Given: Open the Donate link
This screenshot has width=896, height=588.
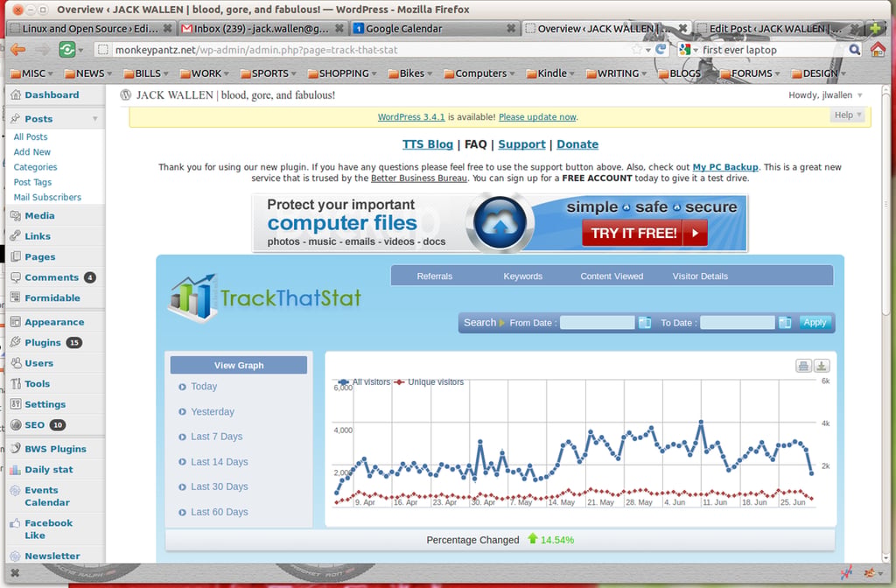Looking at the screenshot, I should click(577, 144).
